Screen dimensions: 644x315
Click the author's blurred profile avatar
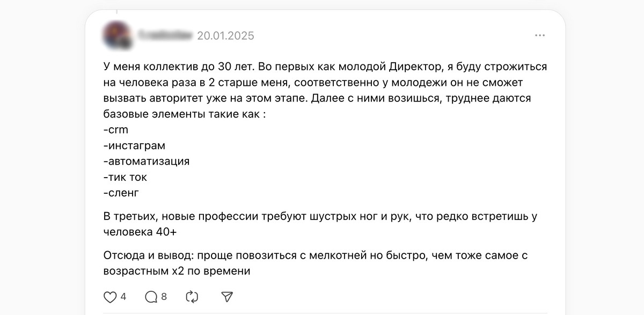[115, 36]
